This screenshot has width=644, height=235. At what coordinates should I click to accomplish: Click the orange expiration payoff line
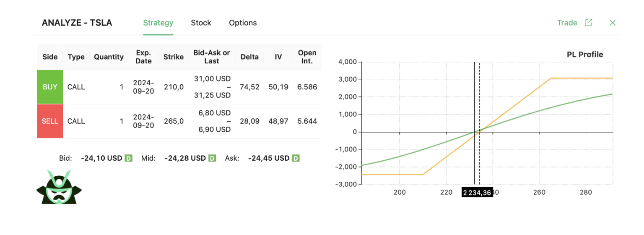516,105
